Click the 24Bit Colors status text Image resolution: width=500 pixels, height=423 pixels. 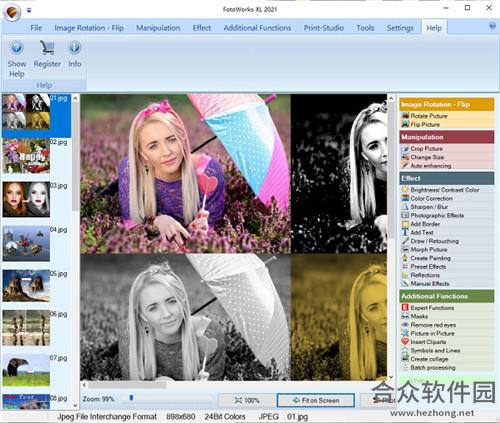tap(225, 416)
